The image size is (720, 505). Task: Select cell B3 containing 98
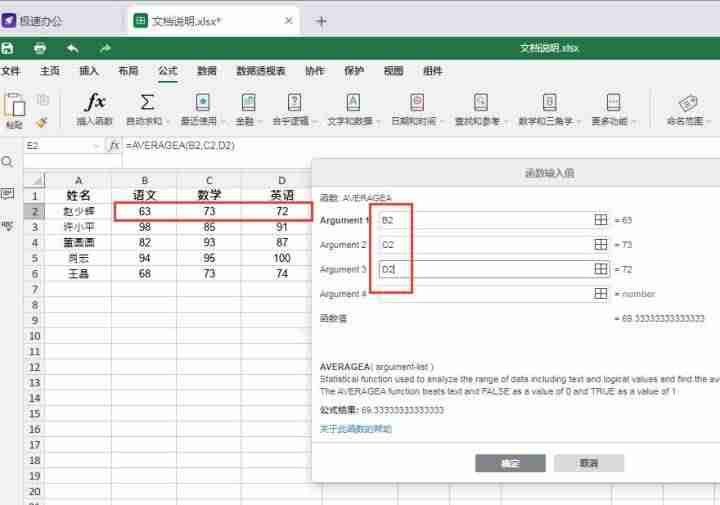[x=145, y=227]
